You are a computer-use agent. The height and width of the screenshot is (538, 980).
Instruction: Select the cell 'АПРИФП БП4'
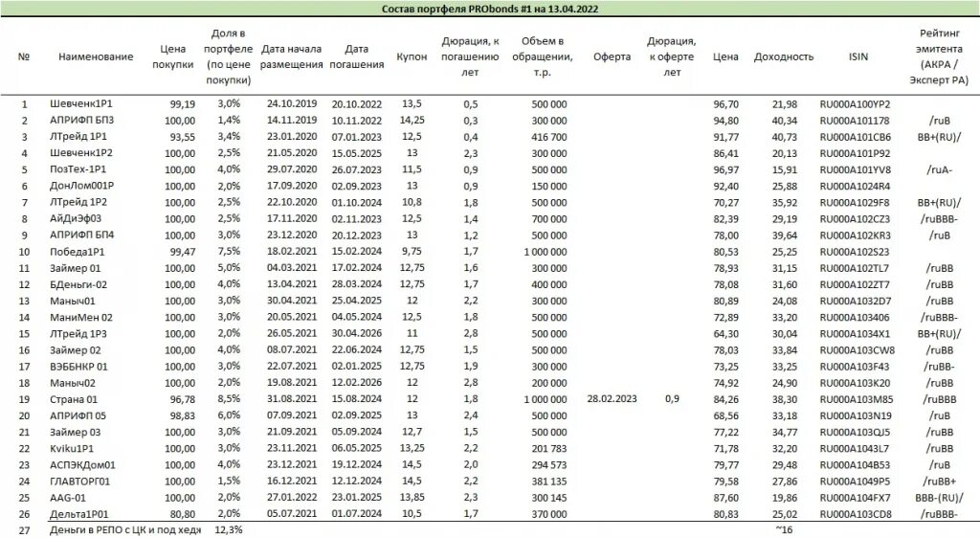(82, 235)
